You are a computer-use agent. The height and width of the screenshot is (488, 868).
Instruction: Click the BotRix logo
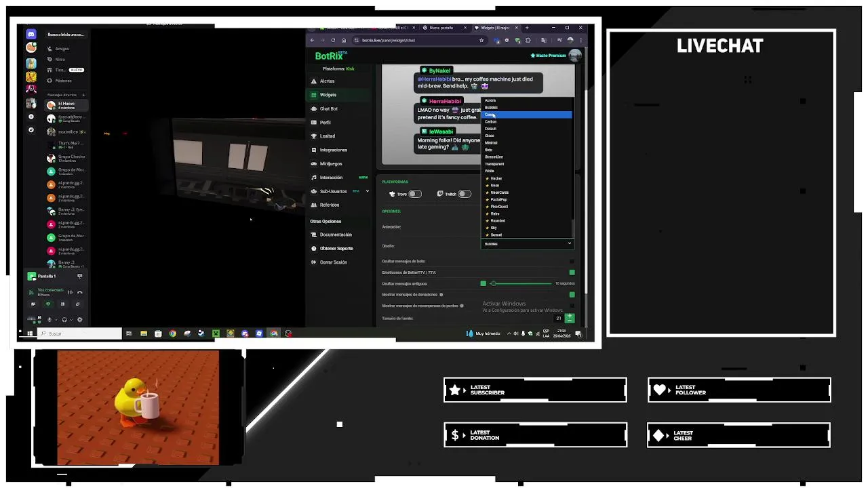pyautogui.click(x=332, y=56)
